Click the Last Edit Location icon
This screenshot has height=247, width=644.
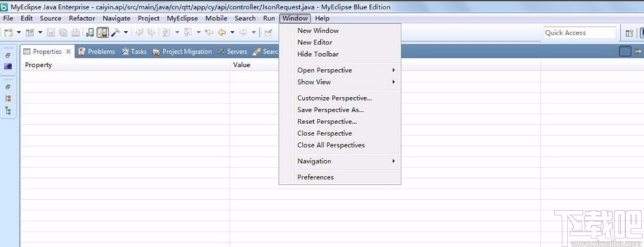point(209,33)
